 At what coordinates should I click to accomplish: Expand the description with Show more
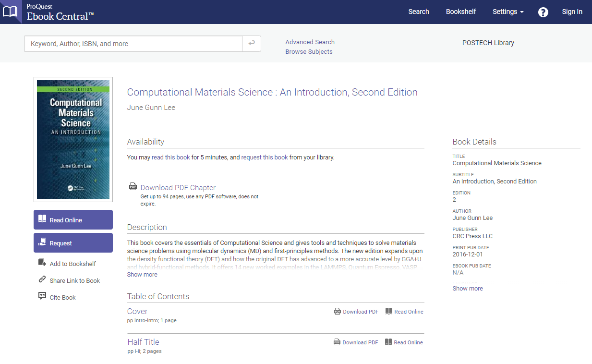[x=142, y=274]
